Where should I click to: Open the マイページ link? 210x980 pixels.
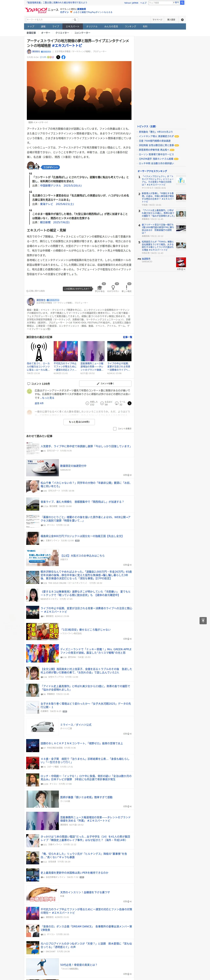[x=157, y=20]
